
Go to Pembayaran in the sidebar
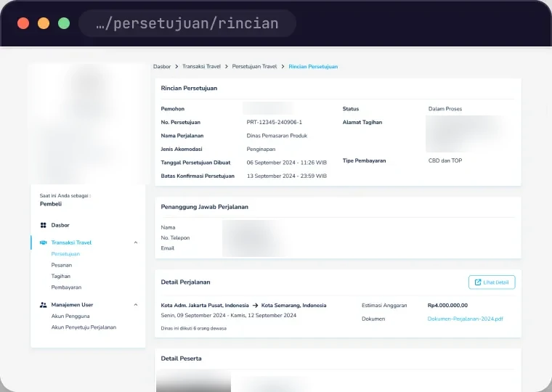coord(66,287)
